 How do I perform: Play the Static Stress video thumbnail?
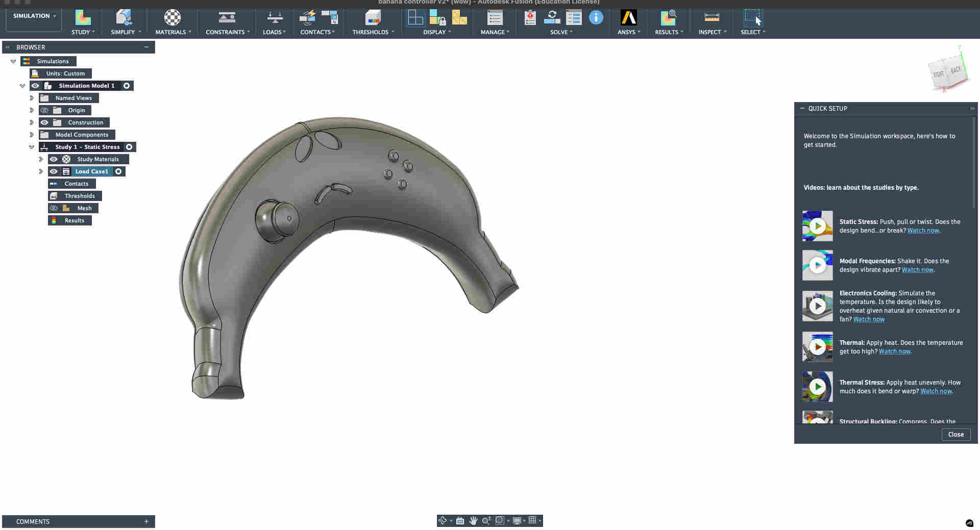(817, 226)
